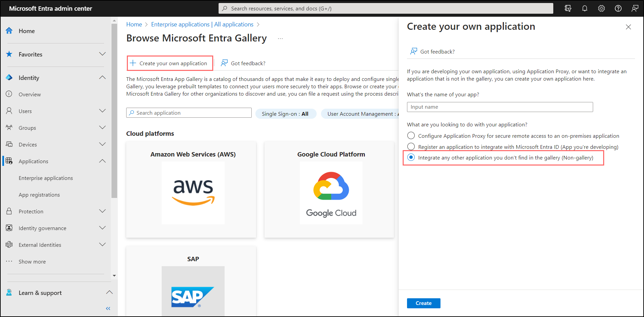Click Got feedback? link in right panel
Screen dimensions: 644x317
pyautogui.click(x=437, y=51)
